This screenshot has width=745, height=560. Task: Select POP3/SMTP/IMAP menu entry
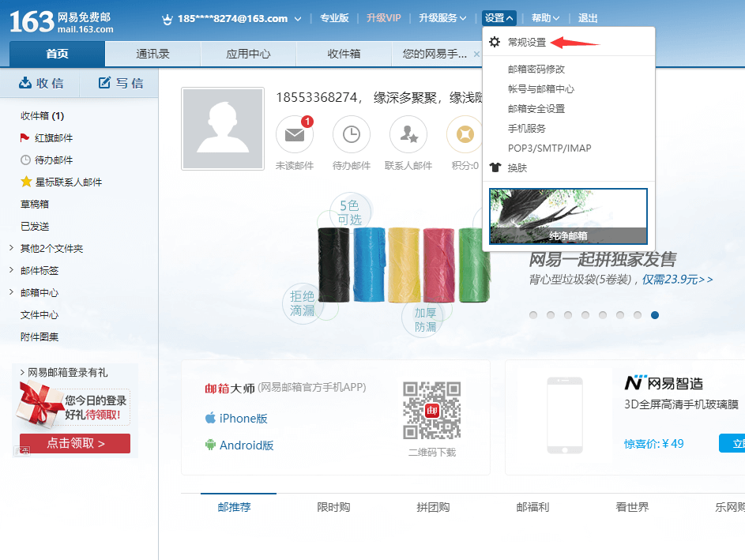tap(549, 148)
